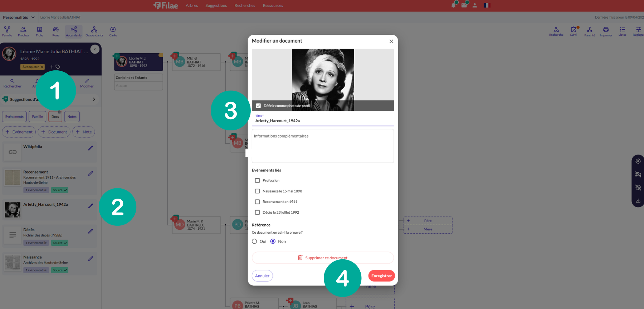Screen dimensions: 644x309
Task: Expand the Suggestions panel chevron
Action: coord(94,99)
